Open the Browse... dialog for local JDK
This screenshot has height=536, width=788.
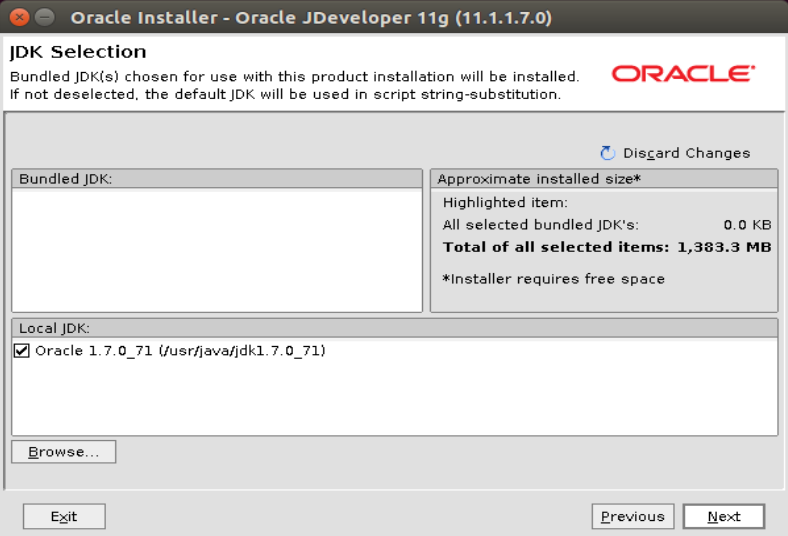coord(64,452)
